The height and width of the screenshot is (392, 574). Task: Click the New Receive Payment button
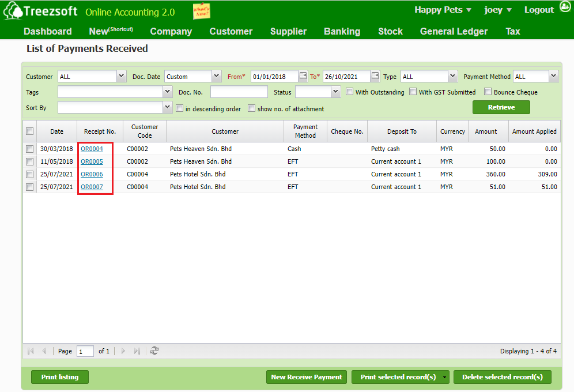click(x=306, y=377)
